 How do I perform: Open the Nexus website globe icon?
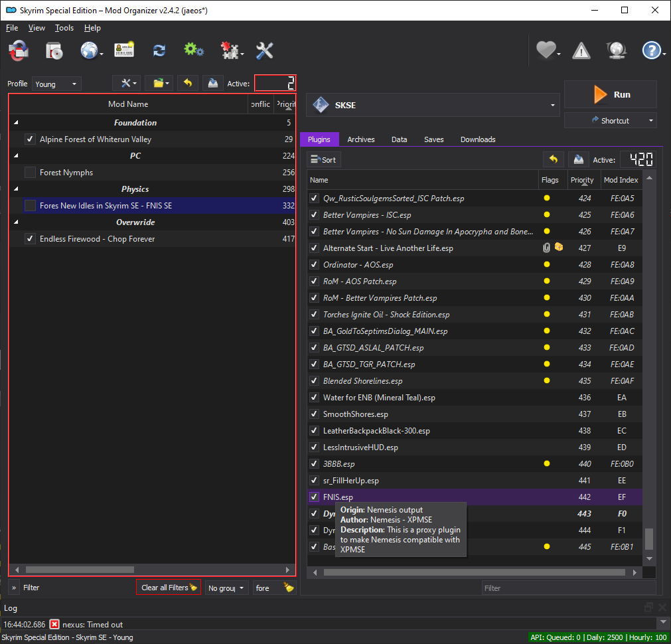tap(89, 50)
